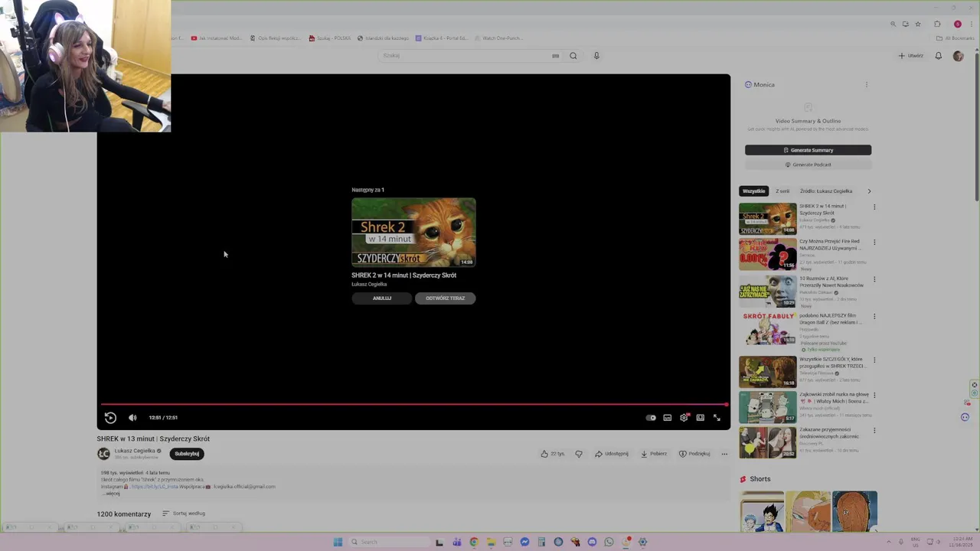Open the Shrek 2 next-video thumbnail
This screenshot has height=551, width=980.
(413, 233)
